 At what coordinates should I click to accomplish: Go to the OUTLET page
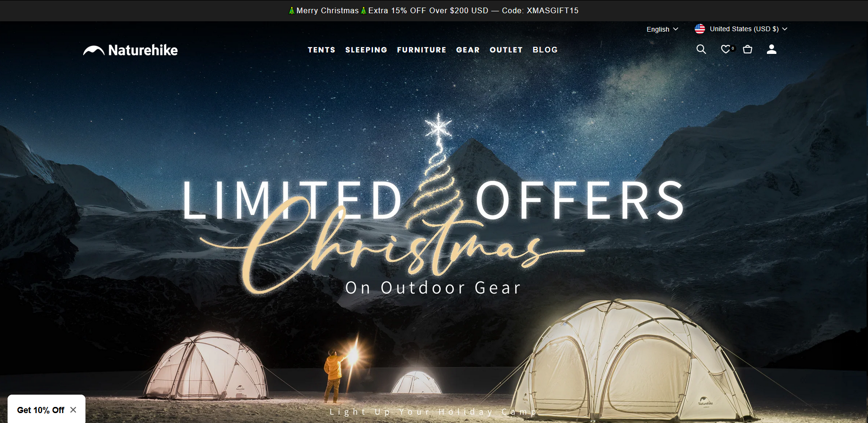[506, 50]
